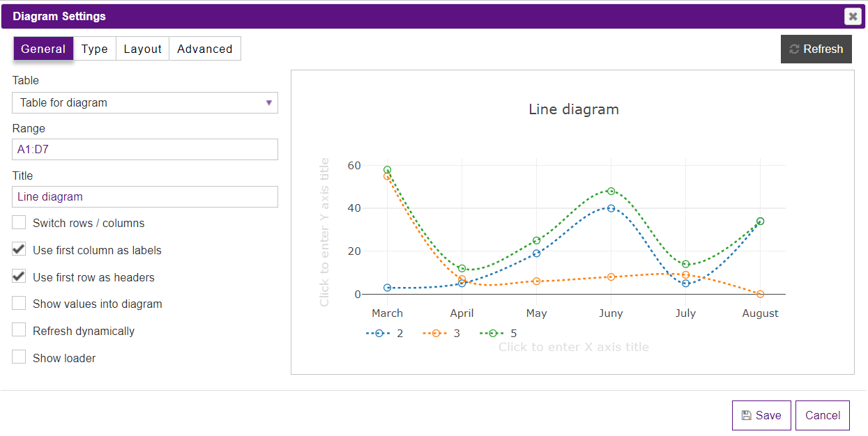Click the floppy disk icon on Save button

point(747,415)
